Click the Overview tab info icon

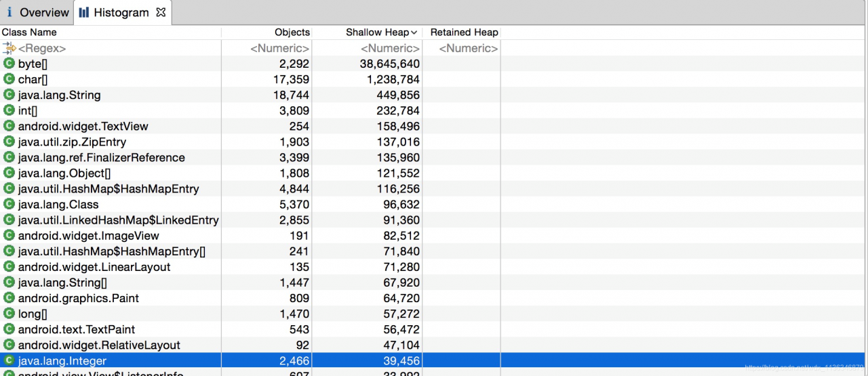[9, 12]
